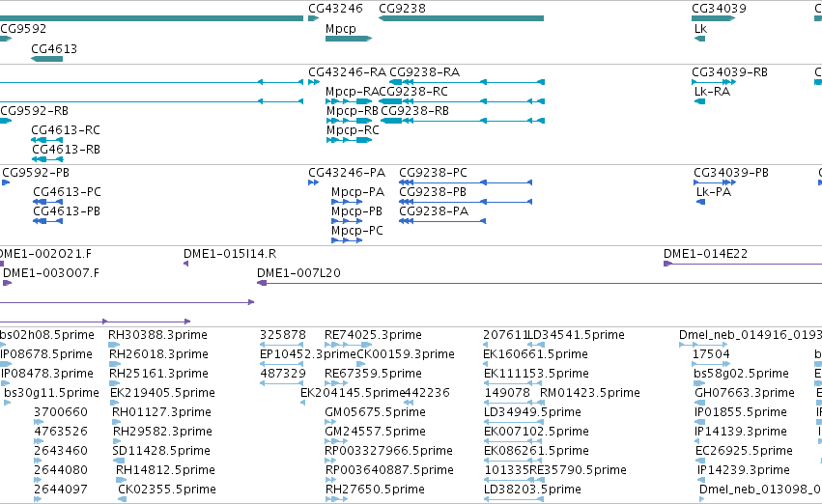The image size is (822, 504).
Task: Click the teal bar under the CG9238 gene
Action: [x=461, y=18]
